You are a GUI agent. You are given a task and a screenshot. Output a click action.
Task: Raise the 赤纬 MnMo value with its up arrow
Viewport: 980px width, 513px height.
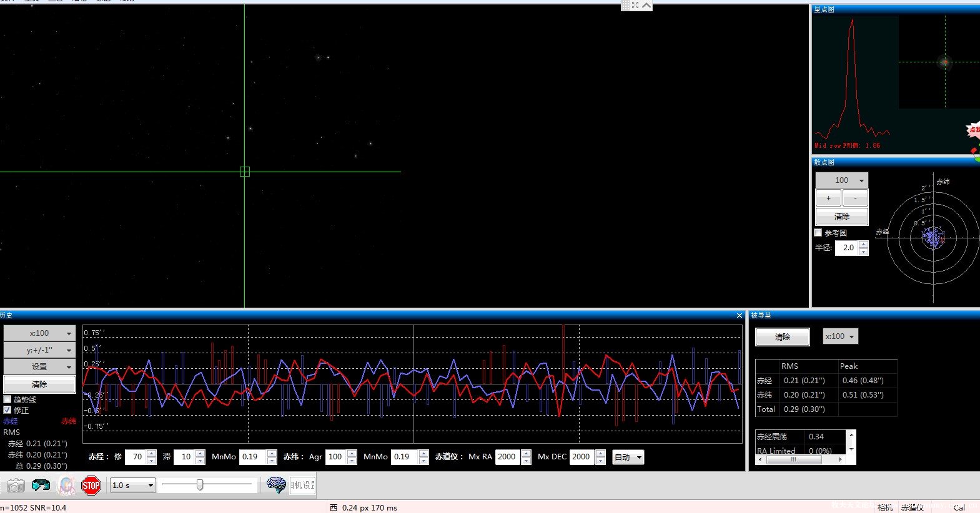[423, 453]
